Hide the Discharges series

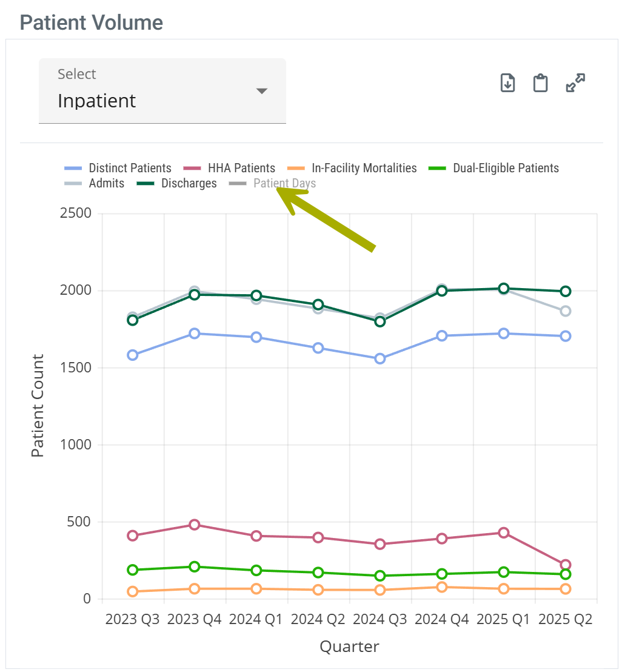[x=189, y=183]
